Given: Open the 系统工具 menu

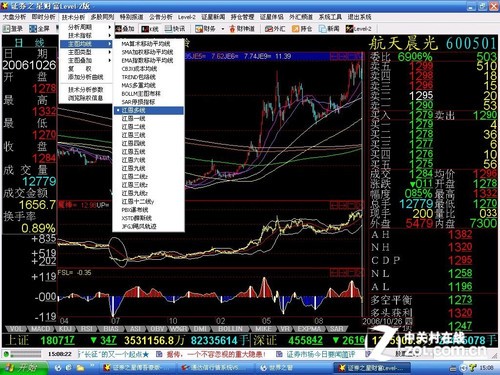Looking at the screenshot, I should (x=330, y=17).
